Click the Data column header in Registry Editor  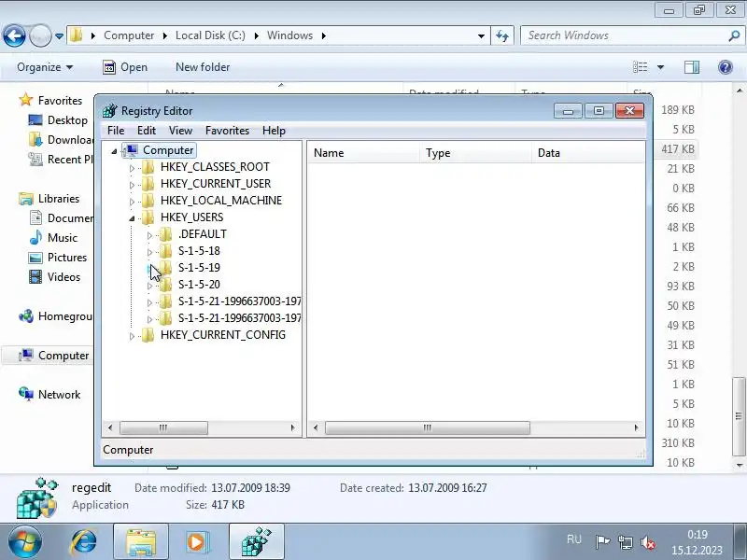(x=588, y=153)
